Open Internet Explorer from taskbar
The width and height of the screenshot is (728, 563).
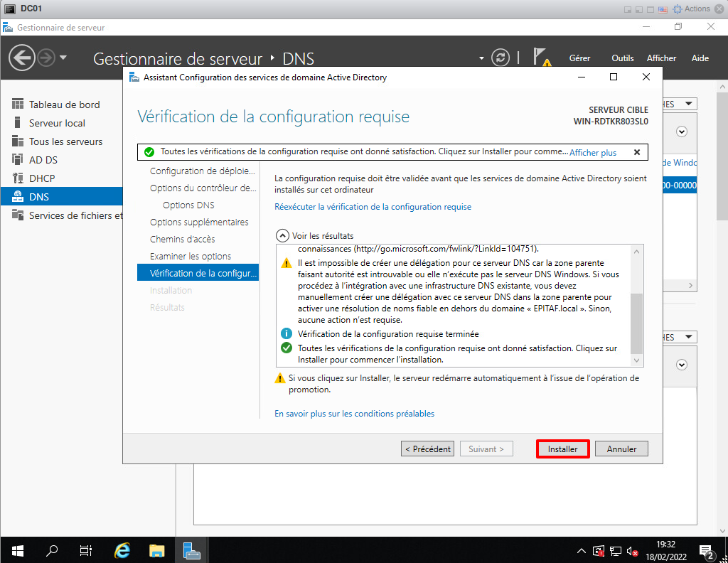(x=122, y=549)
